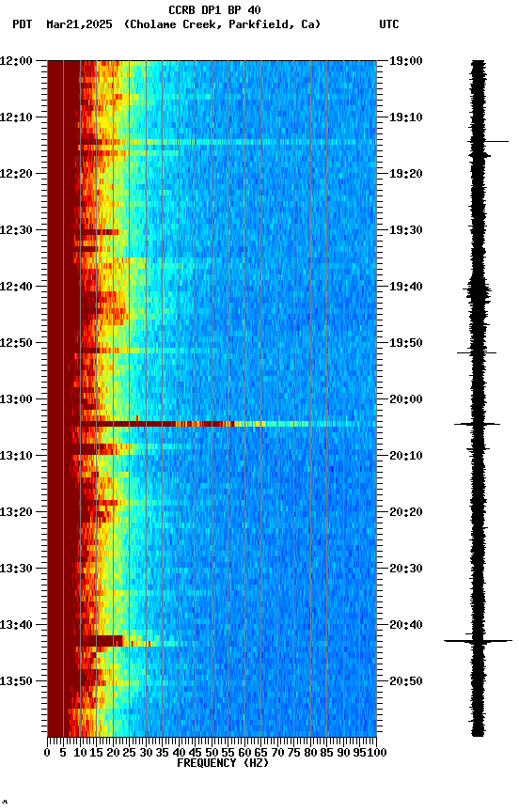Click the 'UTC' timezone label

(389, 24)
